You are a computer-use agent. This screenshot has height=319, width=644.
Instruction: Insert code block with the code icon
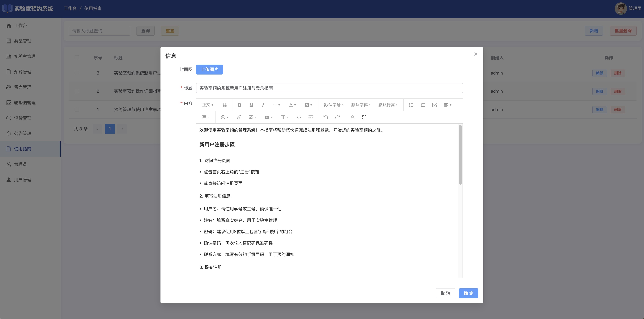coord(299,117)
